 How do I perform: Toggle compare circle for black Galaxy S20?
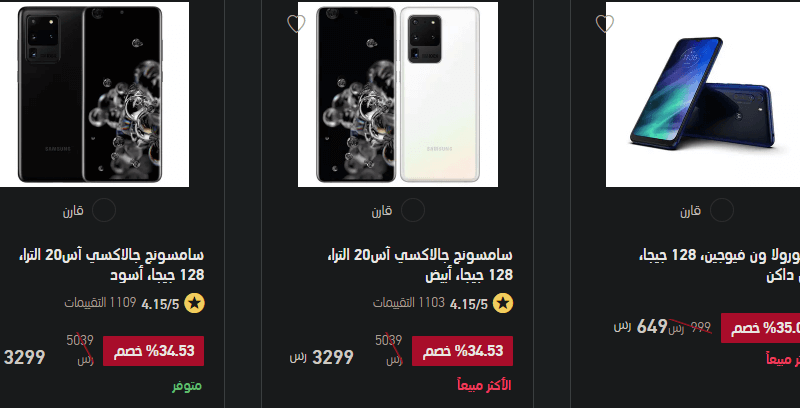tap(104, 210)
